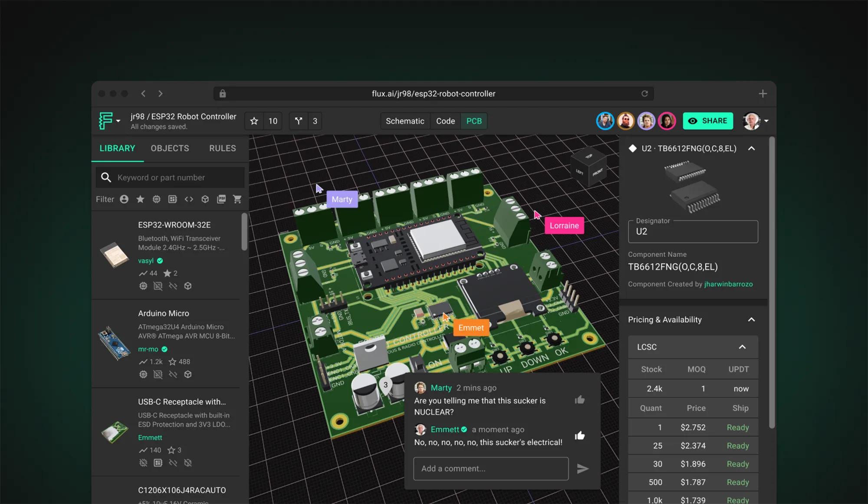Filter library by starred parts
This screenshot has width=868, height=504.
(140, 199)
